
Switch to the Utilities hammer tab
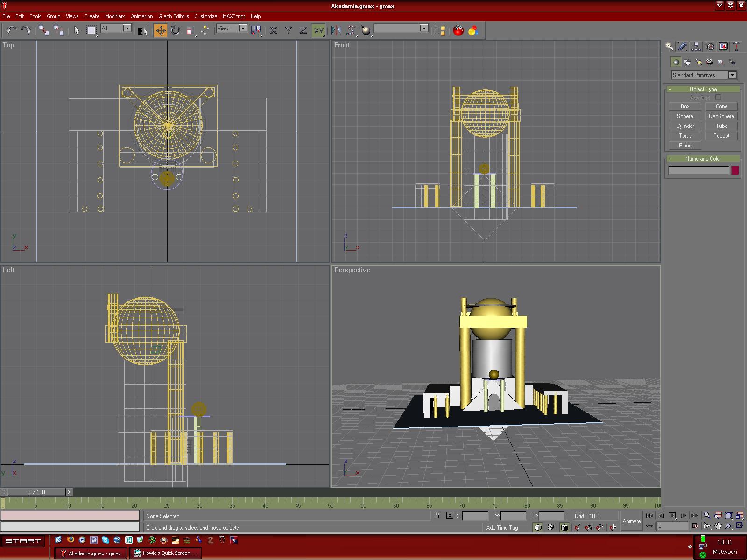click(736, 47)
